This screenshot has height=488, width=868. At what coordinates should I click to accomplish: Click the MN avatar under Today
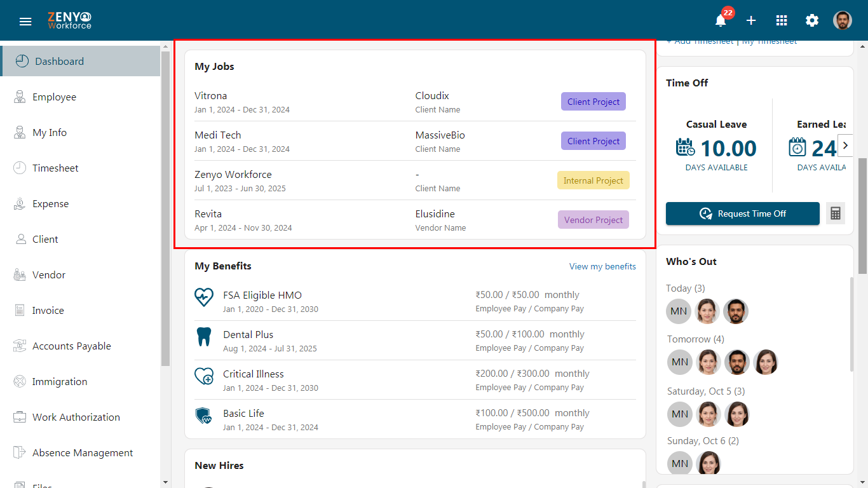679,311
